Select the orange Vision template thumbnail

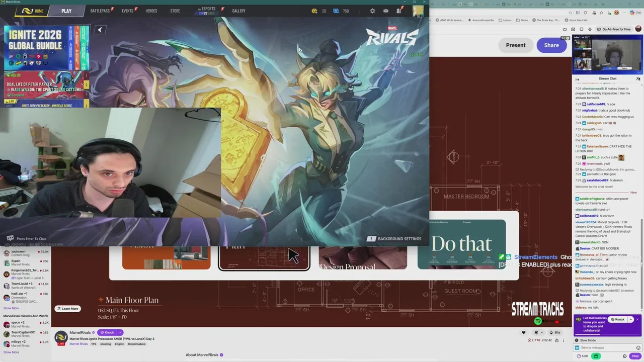tap(166, 258)
